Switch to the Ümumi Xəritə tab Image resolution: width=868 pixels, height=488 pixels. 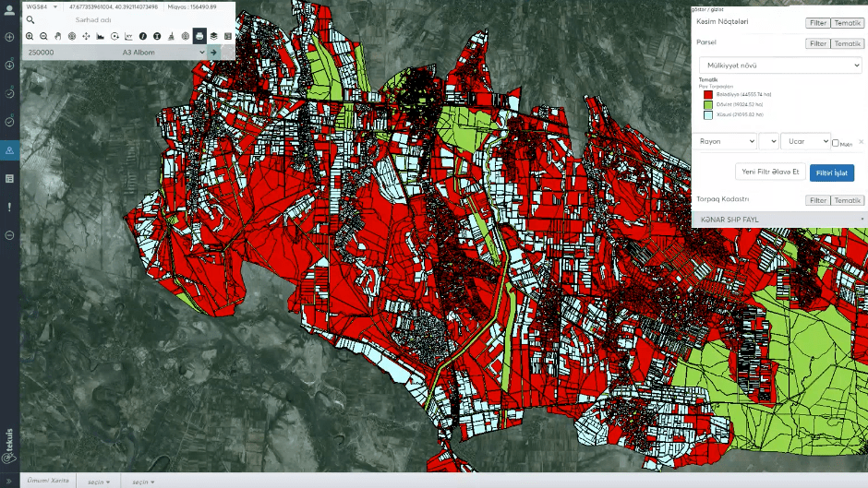[48, 481]
